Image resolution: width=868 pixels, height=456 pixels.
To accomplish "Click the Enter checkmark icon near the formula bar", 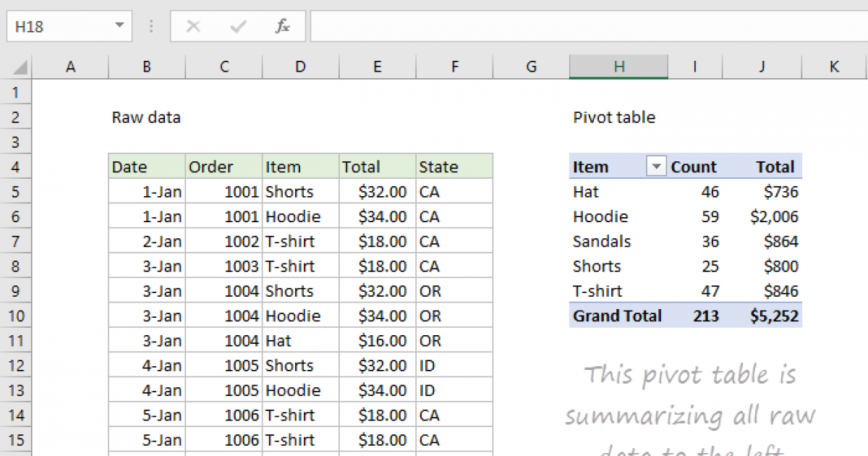I will pos(237,26).
